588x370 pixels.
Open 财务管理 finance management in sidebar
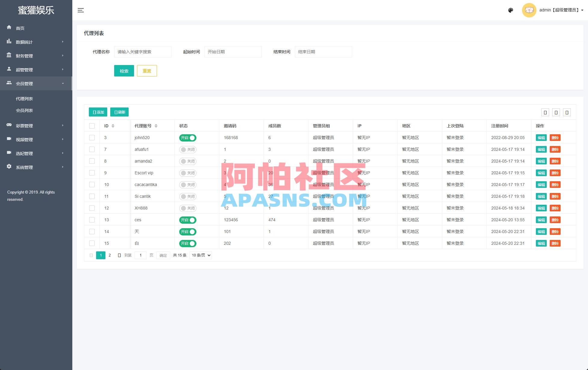click(x=24, y=56)
